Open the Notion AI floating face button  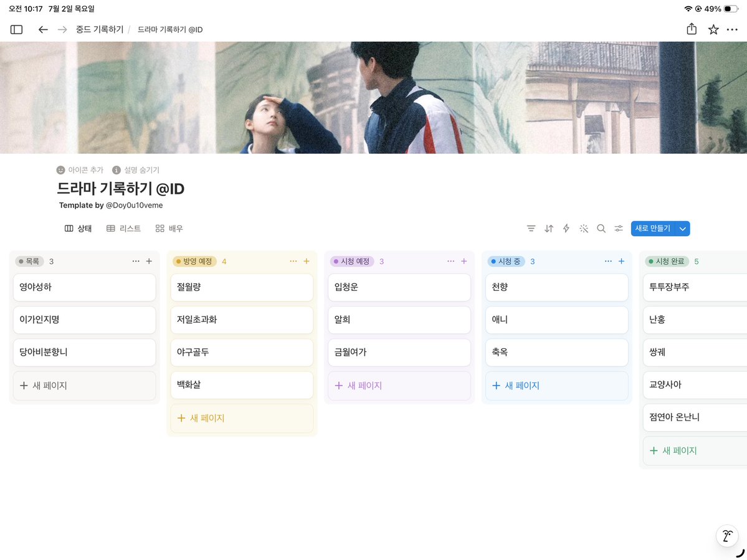[727, 536]
